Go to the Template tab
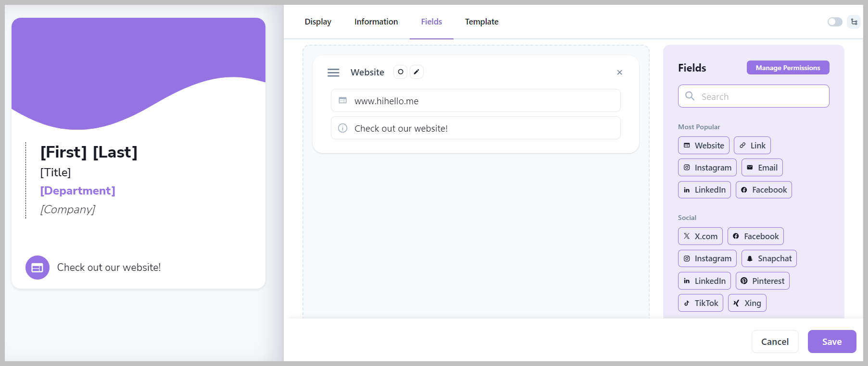 [481, 22]
